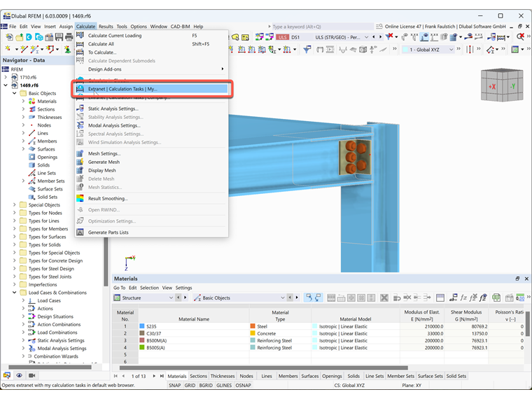
Task: Click the blue S235 material color swatch
Action: coord(142,326)
